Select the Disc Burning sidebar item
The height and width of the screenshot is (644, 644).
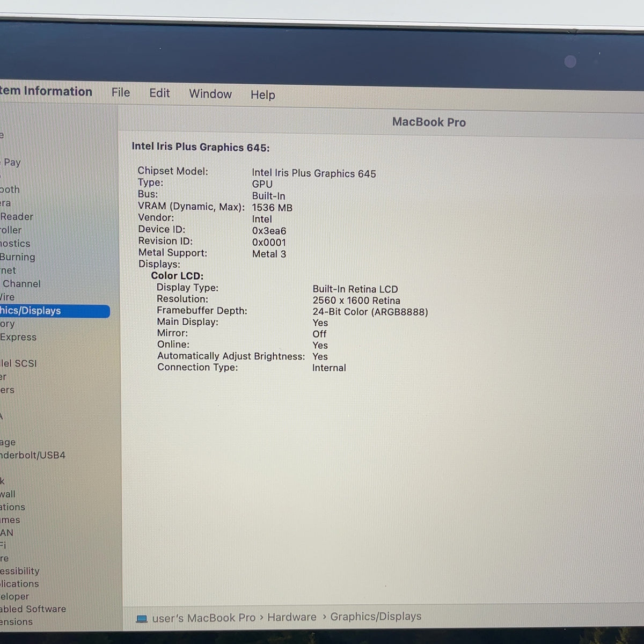tap(18, 257)
